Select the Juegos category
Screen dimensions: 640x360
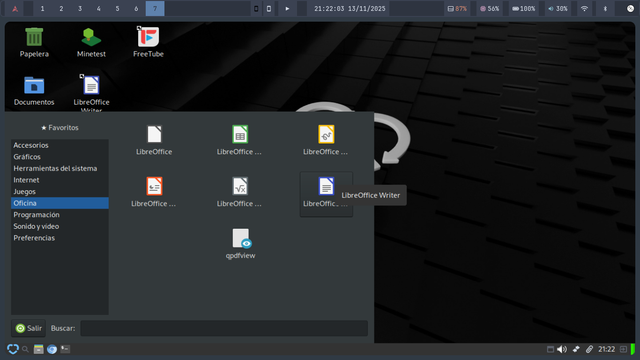point(60,192)
